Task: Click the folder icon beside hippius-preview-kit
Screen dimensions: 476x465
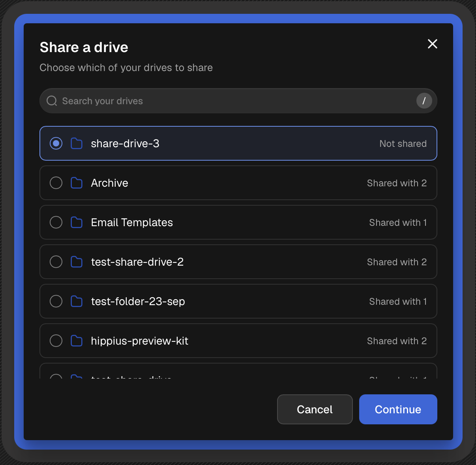Action: [77, 341]
